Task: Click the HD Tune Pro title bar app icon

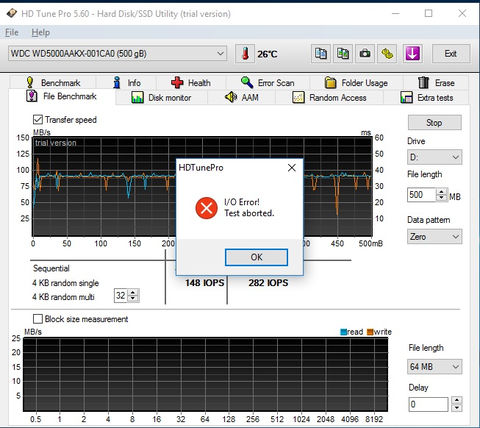Action: tap(12, 14)
